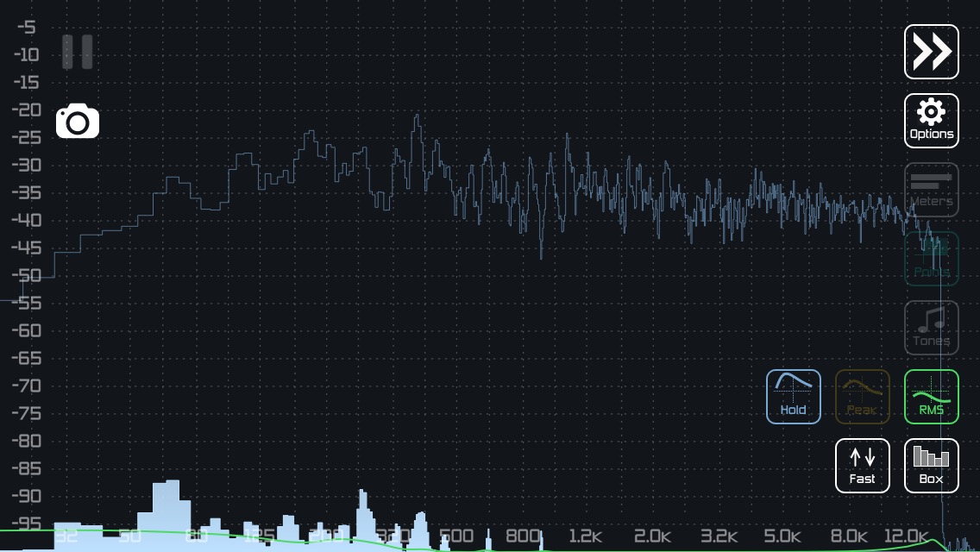
Task: Toggle the RMS curve display
Action: coord(931,397)
